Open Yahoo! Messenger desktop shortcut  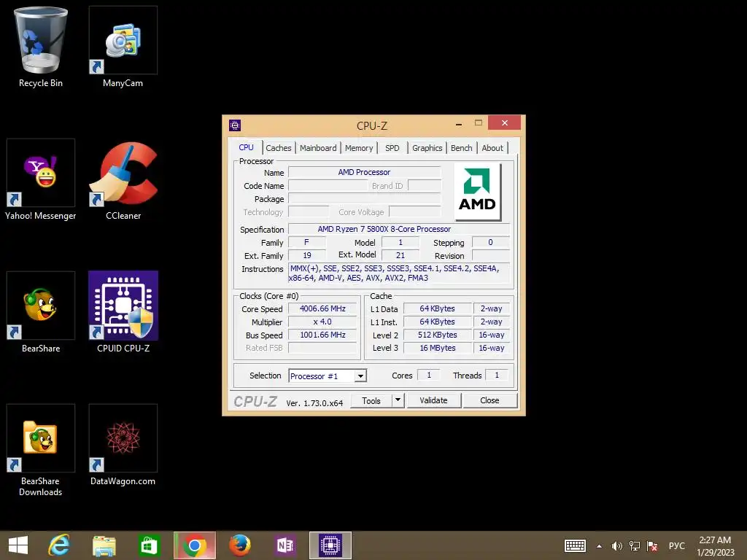pyautogui.click(x=41, y=179)
